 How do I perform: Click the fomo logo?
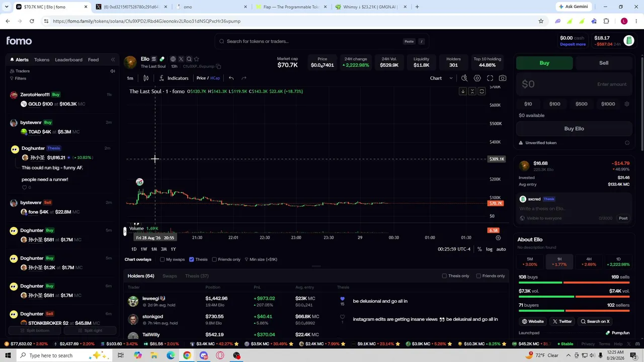19,41
